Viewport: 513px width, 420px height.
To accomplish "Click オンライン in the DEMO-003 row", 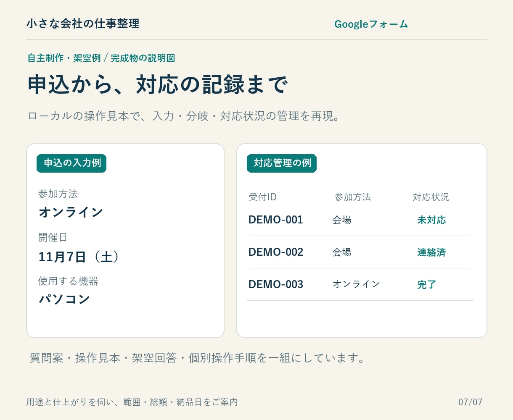I will click(x=357, y=284).
